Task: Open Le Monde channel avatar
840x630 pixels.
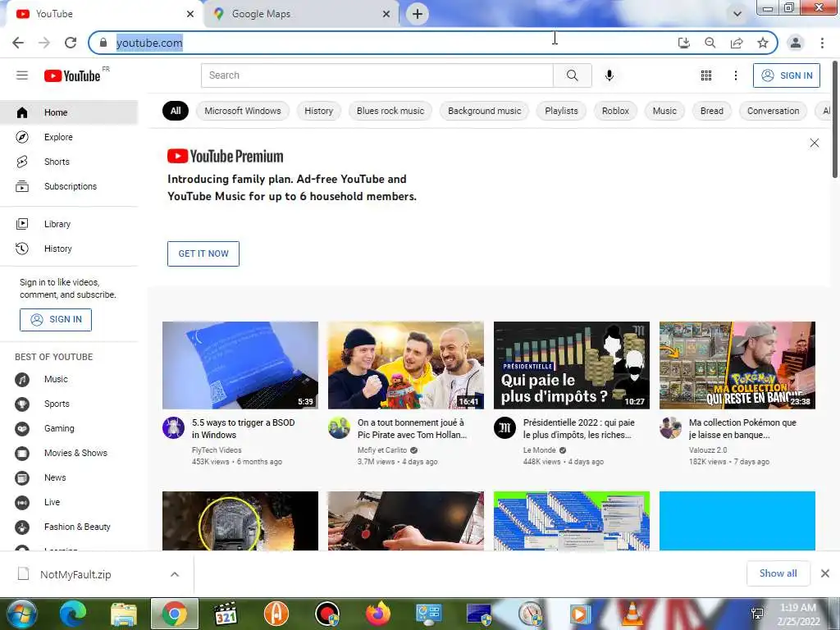Action: (x=504, y=428)
